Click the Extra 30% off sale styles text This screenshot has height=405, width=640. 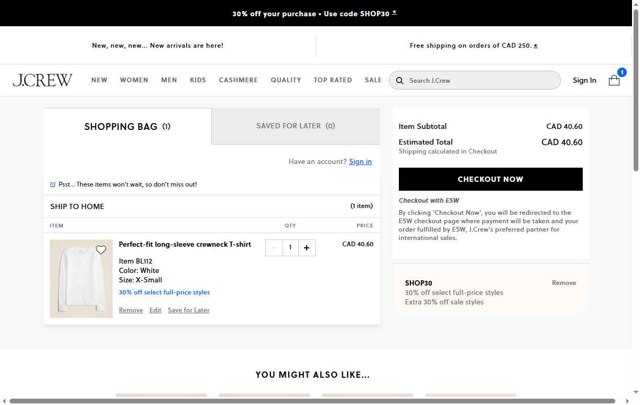pyautogui.click(x=444, y=302)
